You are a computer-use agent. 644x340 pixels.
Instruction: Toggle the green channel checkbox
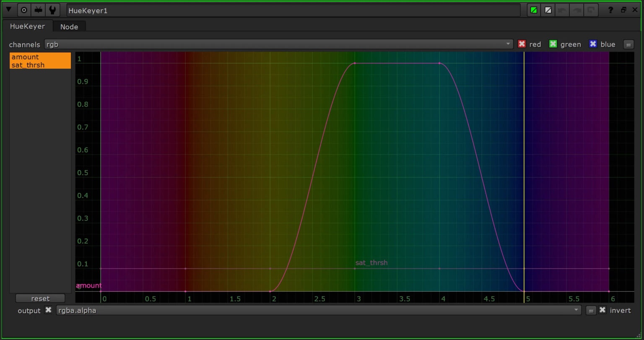(x=553, y=44)
